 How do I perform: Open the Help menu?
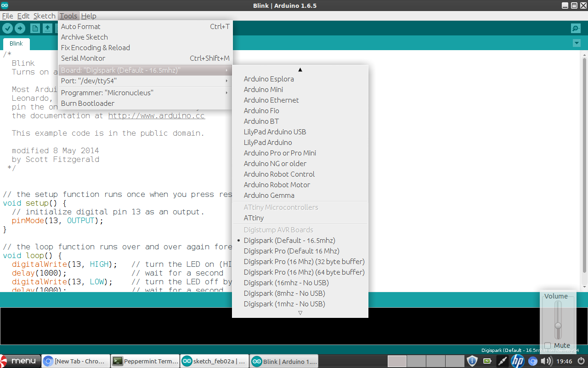(89, 16)
